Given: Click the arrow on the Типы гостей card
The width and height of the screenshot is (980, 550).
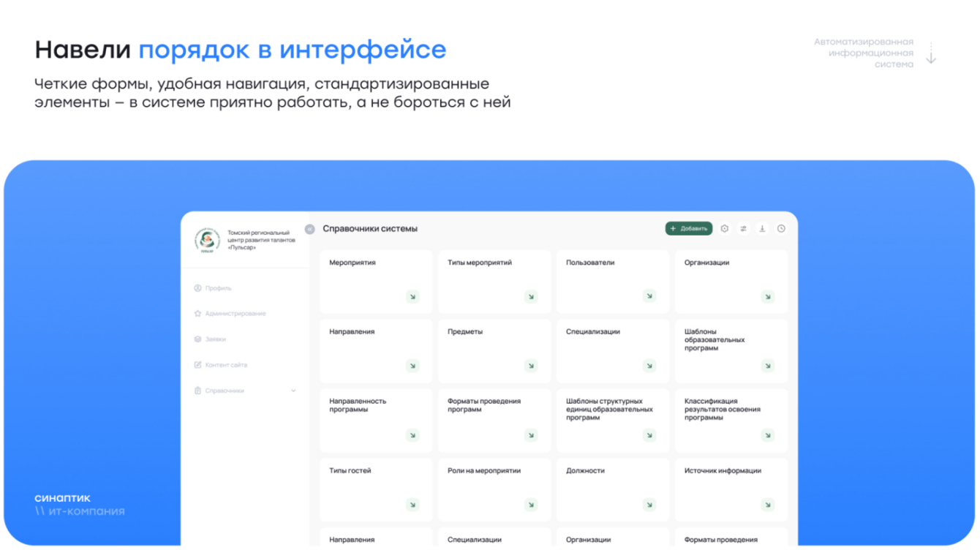Looking at the screenshot, I should (412, 505).
